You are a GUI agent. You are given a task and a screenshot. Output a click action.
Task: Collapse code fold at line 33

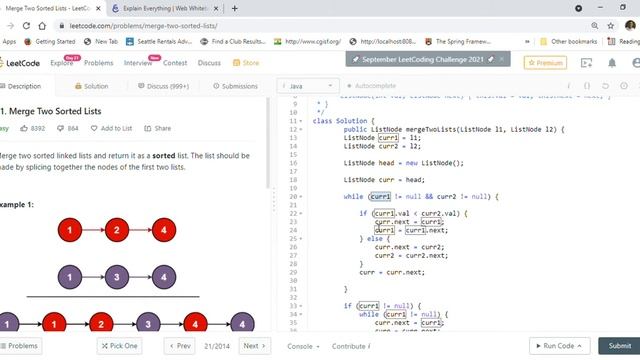pos(301,306)
